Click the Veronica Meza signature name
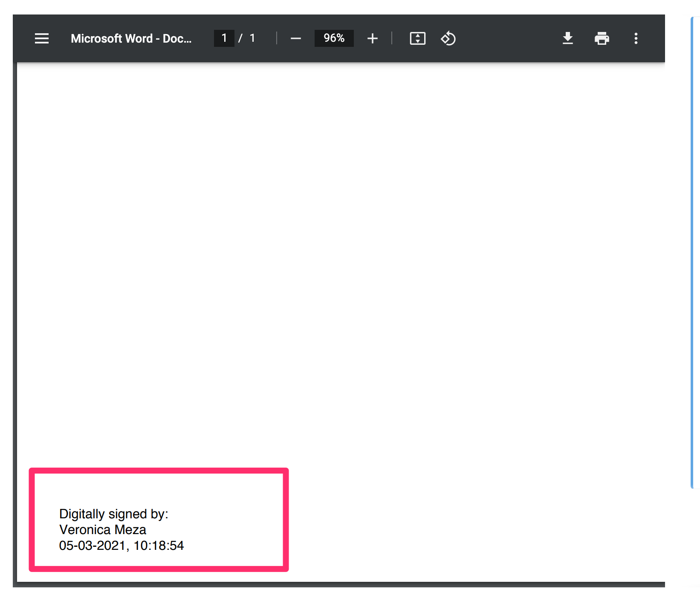The width and height of the screenshot is (700, 601). click(x=102, y=529)
